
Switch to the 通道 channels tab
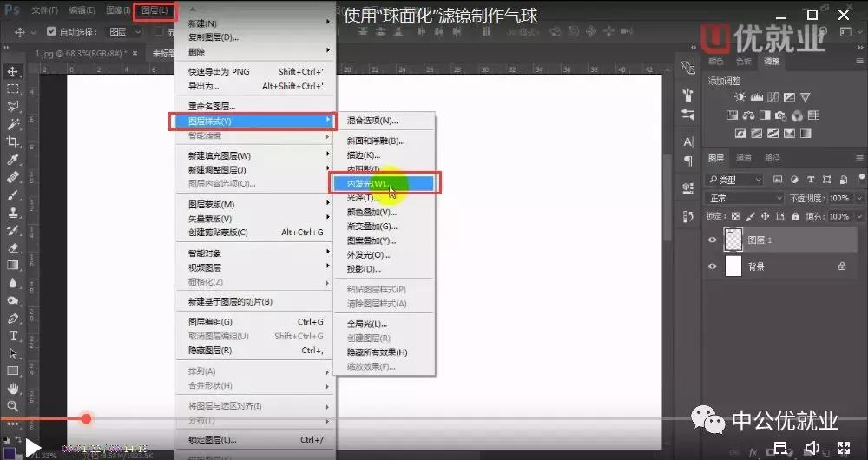click(744, 158)
